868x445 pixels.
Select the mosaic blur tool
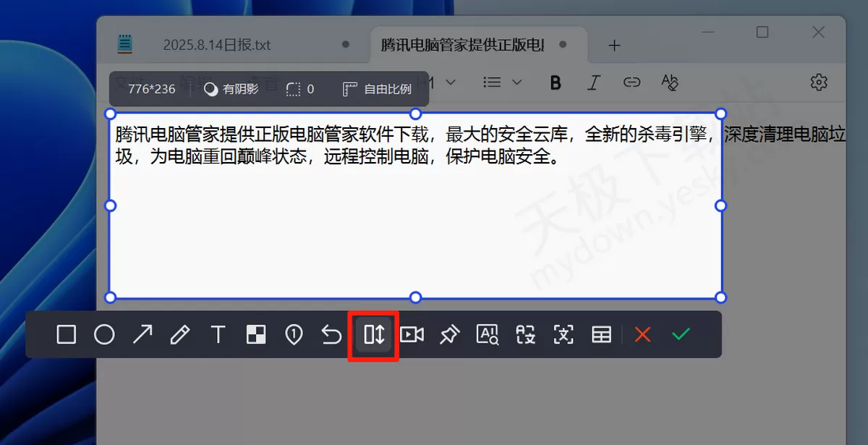tap(256, 334)
